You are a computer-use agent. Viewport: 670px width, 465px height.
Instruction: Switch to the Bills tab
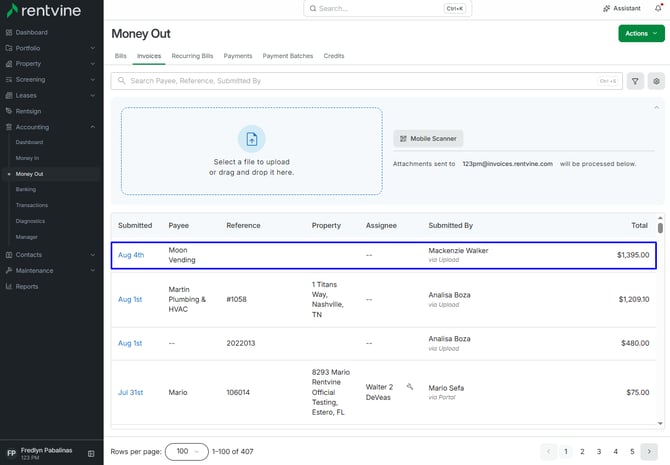(x=120, y=56)
